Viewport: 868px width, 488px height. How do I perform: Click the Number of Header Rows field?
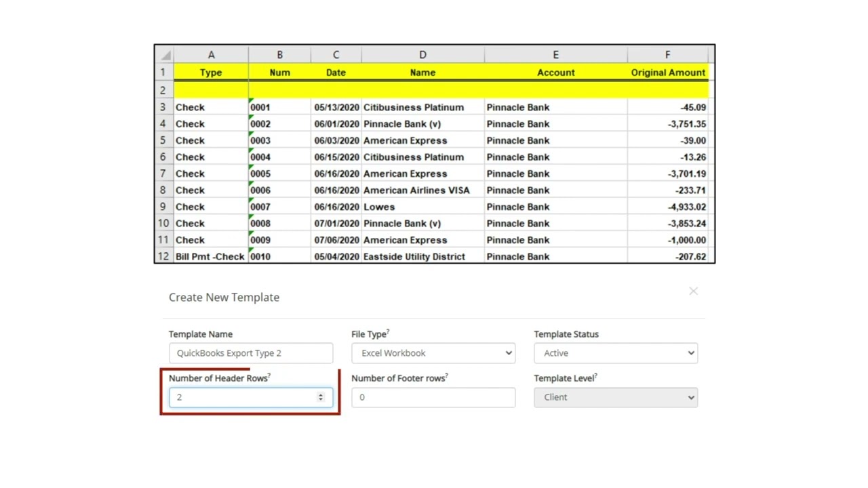point(251,397)
